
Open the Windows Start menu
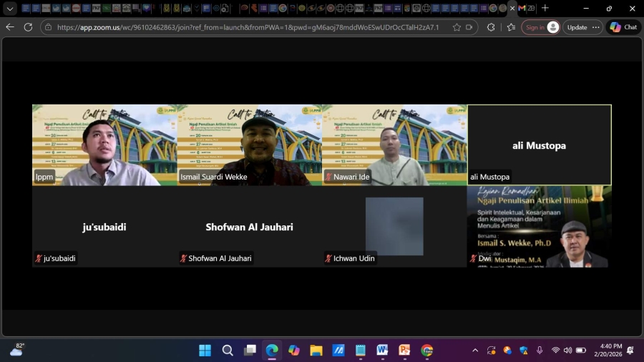205,351
